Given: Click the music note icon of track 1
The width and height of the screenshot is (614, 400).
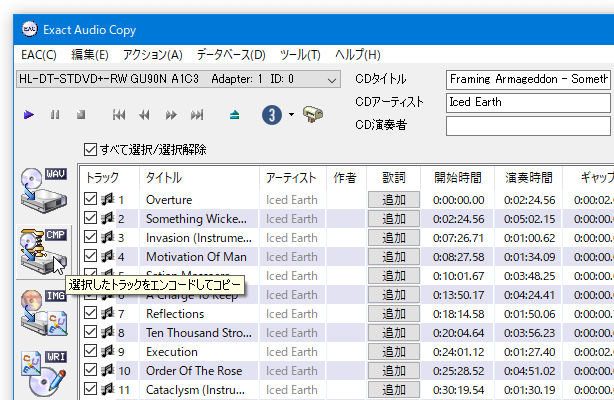Looking at the screenshot, I should click(x=107, y=199).
